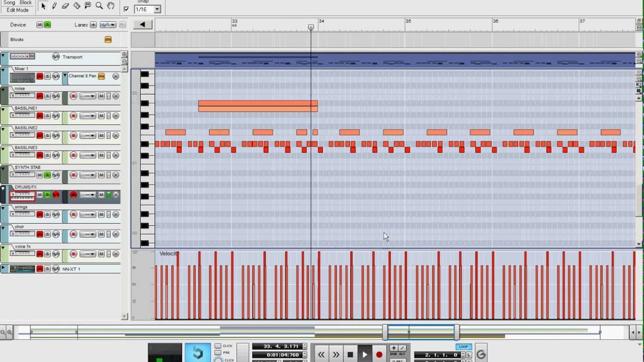This screenshot has height=362, width=644.
Task: Toggle automation icon on choir track
Action: click(56, 234)
